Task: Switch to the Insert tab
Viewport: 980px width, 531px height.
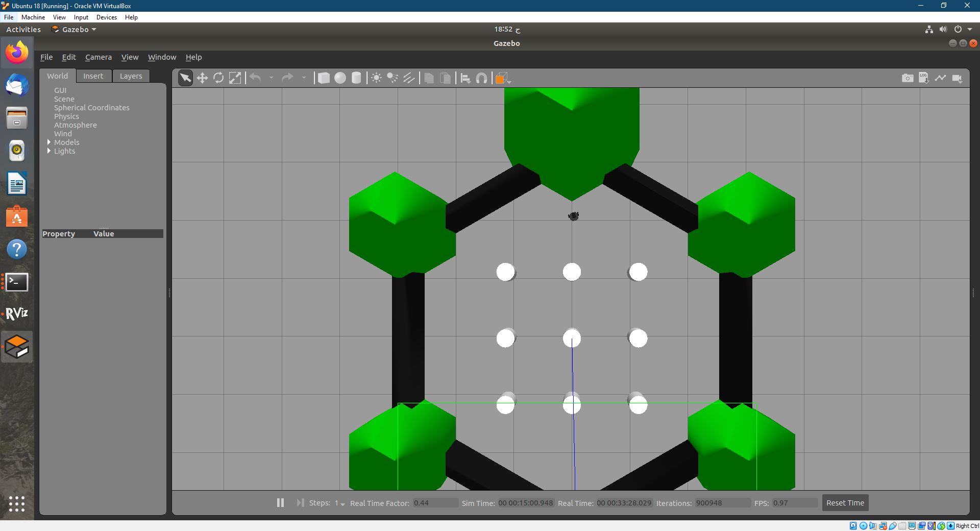Action: point(93,76)
